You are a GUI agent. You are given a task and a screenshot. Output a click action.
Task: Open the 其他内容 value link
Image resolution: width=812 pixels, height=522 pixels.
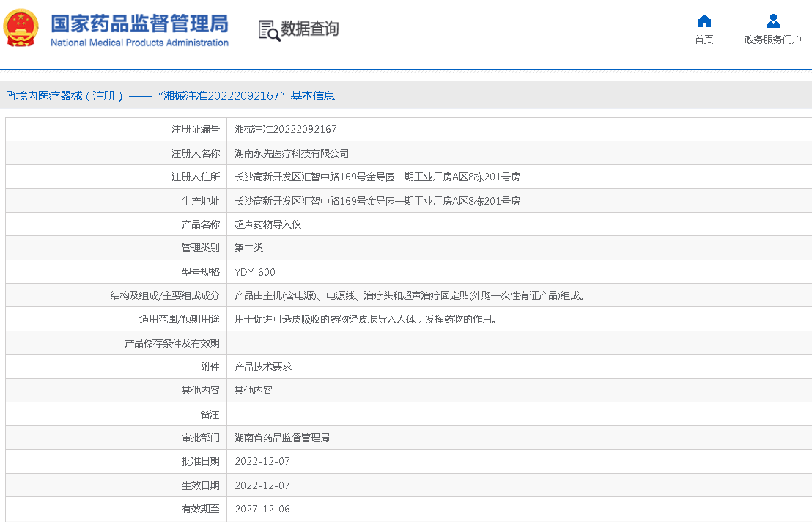pos(254,391)
